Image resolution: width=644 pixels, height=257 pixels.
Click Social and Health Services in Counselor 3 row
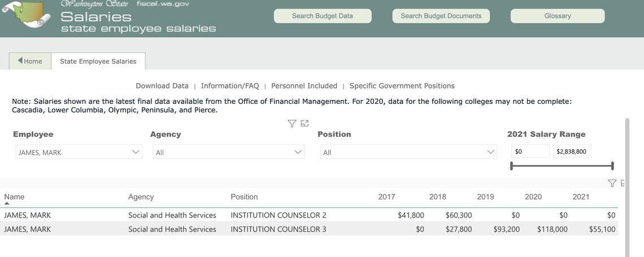pyautogui.click(x=172, y=229)
